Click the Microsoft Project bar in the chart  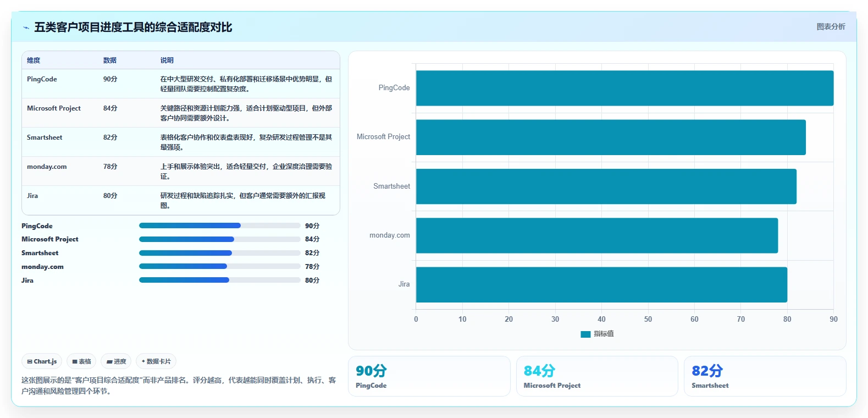(x=611, y=137)
